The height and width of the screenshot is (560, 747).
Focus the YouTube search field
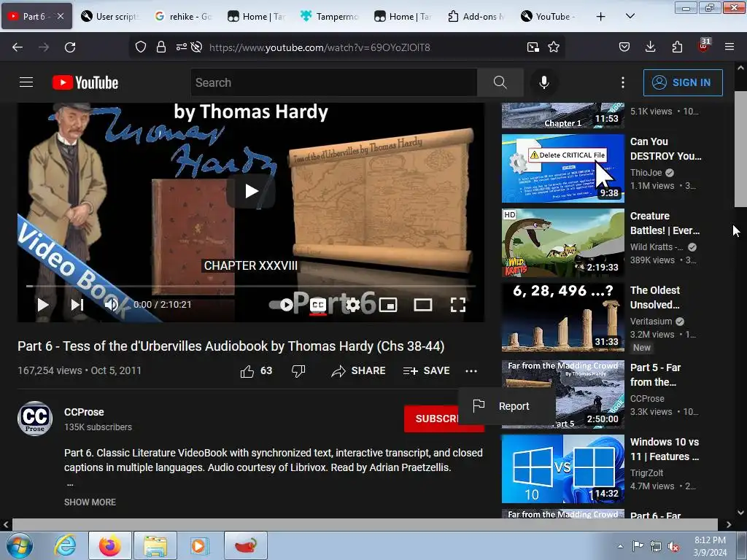click(x=333, y=82)
